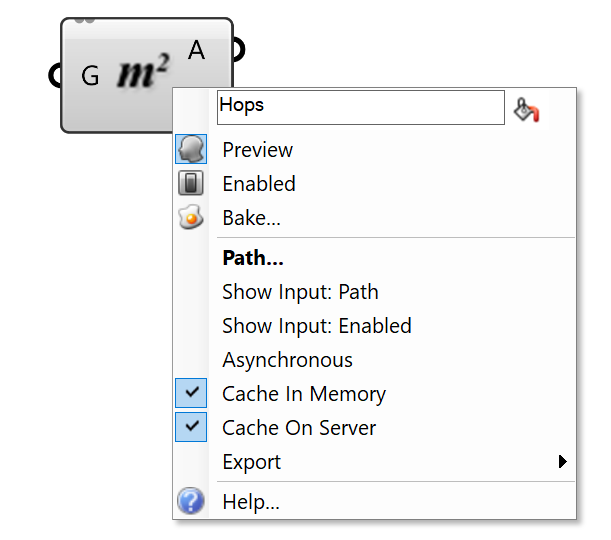Select Show Input: Path
The image size is (611, 540).
tap(300, 292)
